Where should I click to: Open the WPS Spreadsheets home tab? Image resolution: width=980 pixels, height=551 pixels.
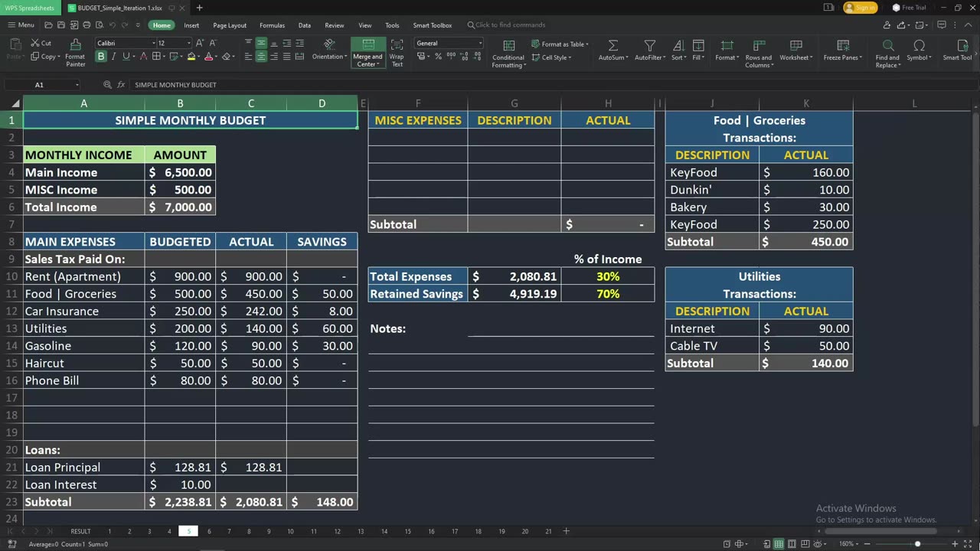[x=30, y=8]
